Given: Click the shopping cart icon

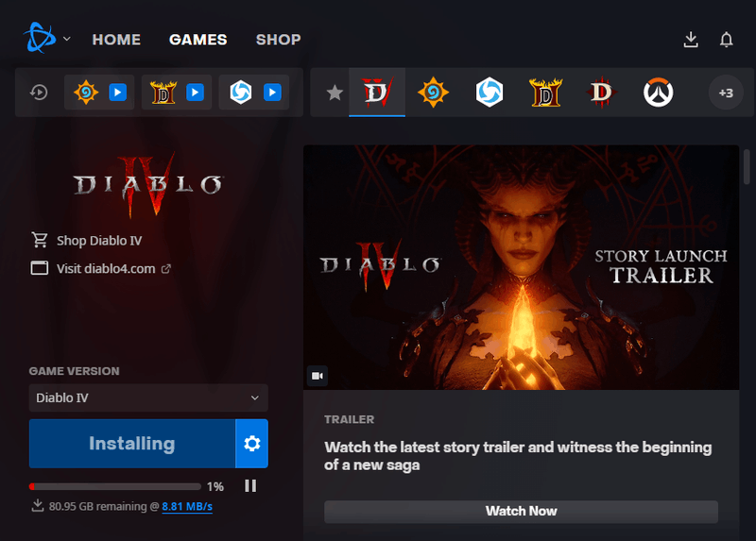Looking at the screenshot, I should tap(40, 240).
